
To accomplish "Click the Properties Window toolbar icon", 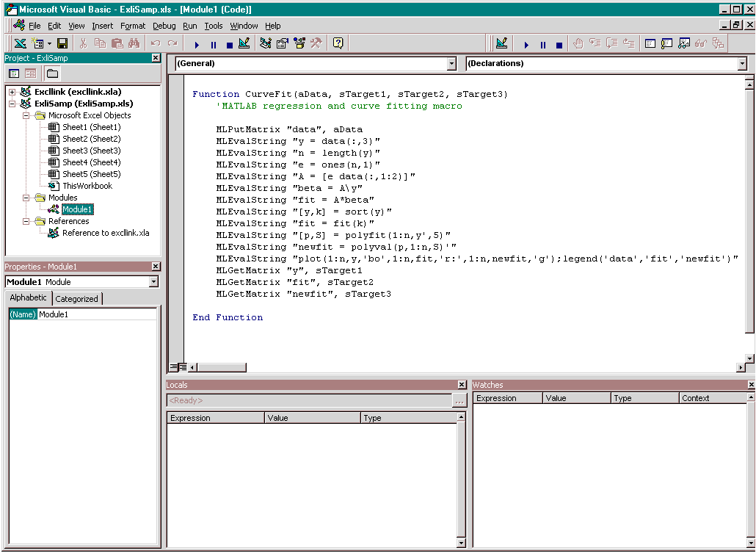I will point(283,44).
